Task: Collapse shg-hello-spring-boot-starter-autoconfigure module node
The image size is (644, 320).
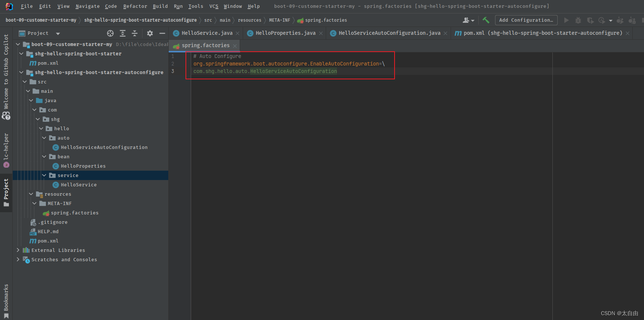Action: click(x=21, y=72)
